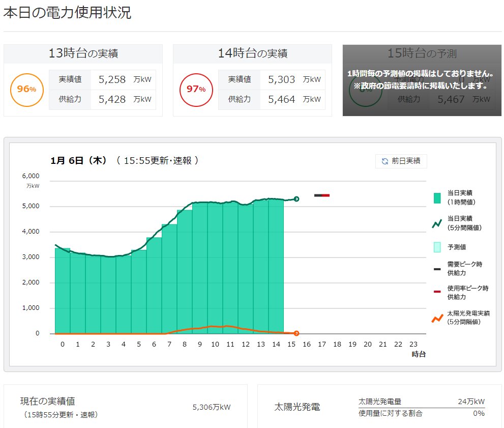Click the red dash 使用率ピーク時供給力 legend icon
This screenshot has width=504, height=428.
coord(437,292)
